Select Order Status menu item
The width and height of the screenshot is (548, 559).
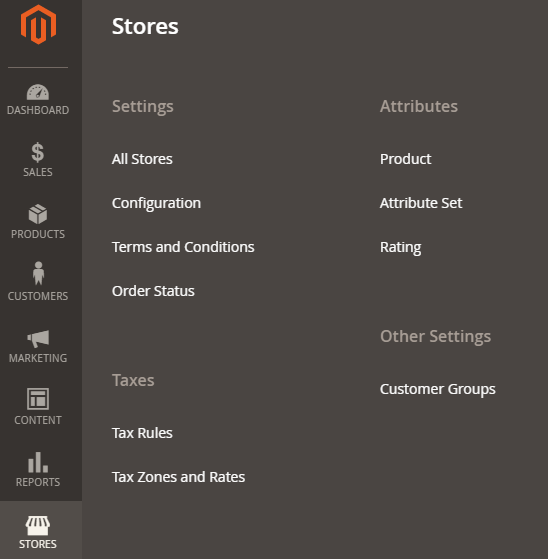(153, 291)
